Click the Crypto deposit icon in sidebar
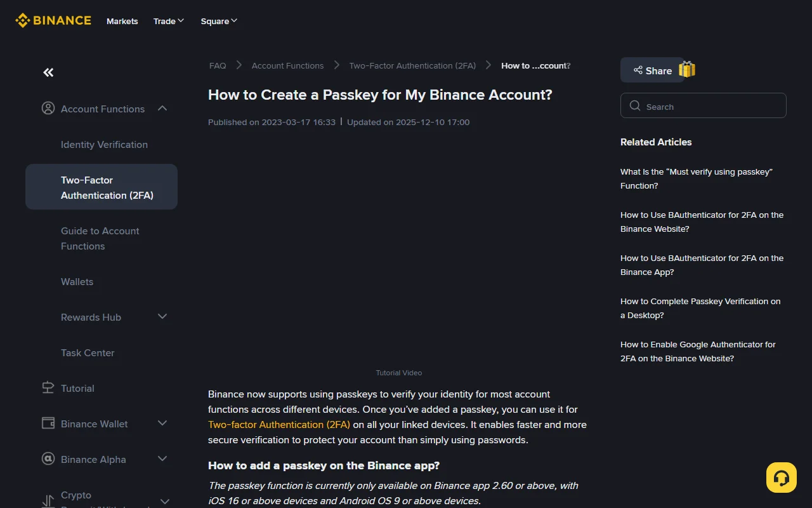 tap(48, 501)
